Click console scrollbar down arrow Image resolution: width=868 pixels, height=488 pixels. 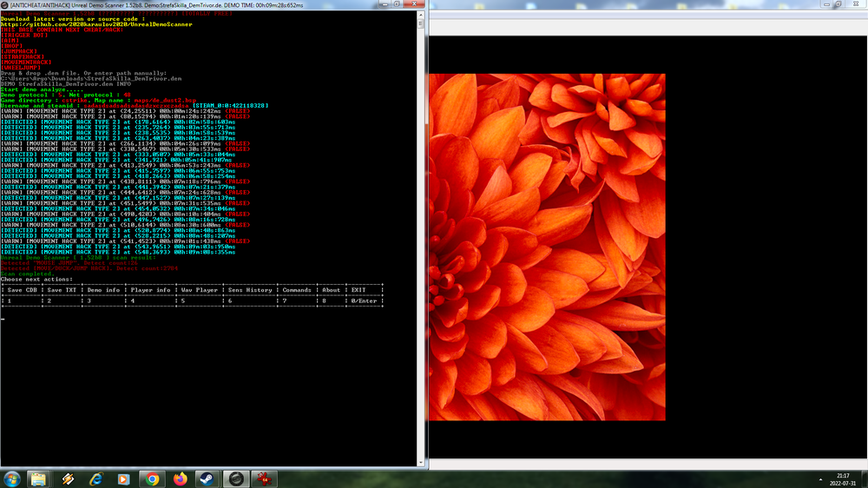tap(421, 463)
